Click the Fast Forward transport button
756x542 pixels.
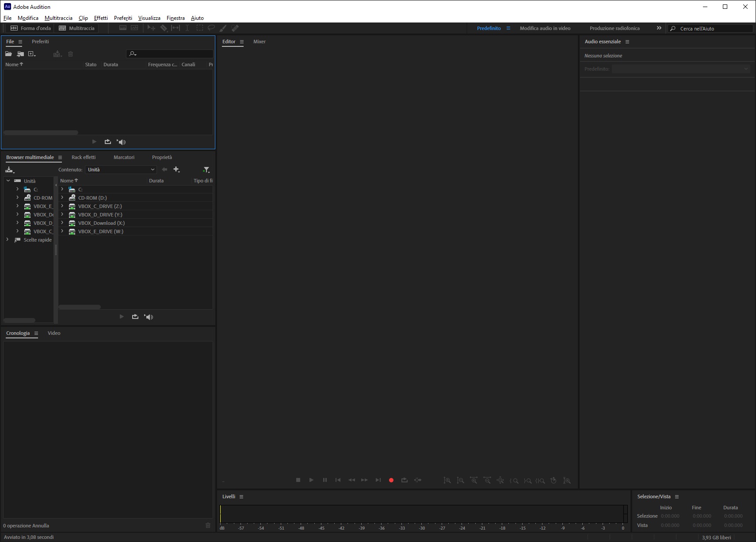364,480
